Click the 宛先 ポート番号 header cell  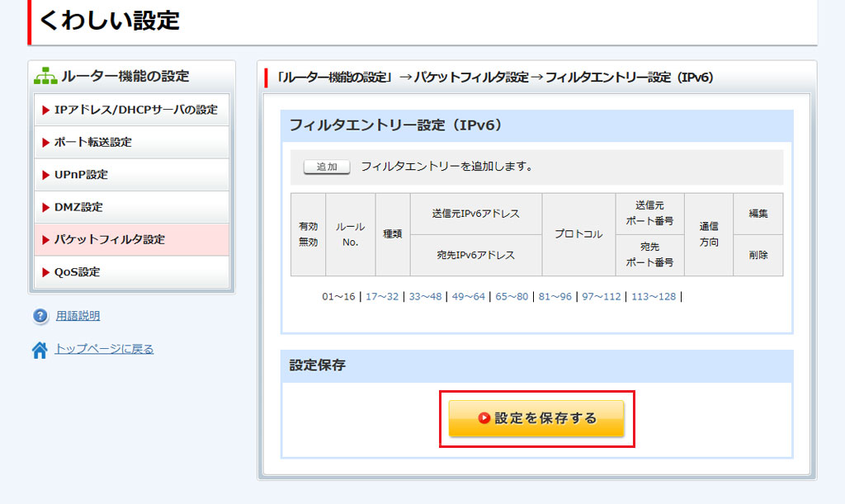tap(650, 255)
